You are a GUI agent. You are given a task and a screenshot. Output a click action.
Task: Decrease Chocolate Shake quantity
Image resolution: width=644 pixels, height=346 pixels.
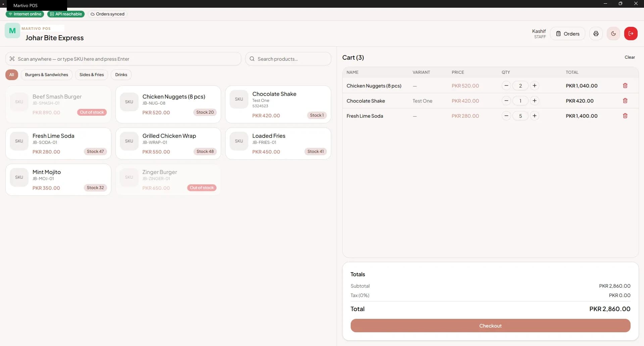pyautogui.click(x=506, y=101)
